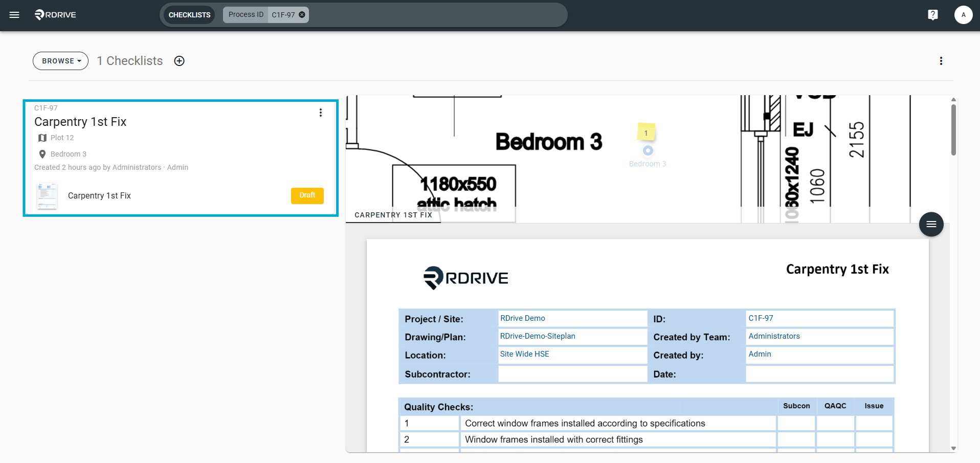Screen dimensions: 980x463
Task: Tick Subcon cell for quality check 1
Action: click(x=796, y=423)
